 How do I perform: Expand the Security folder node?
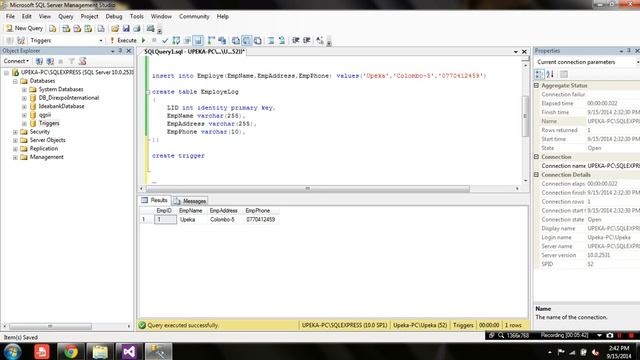click(16, 132)
